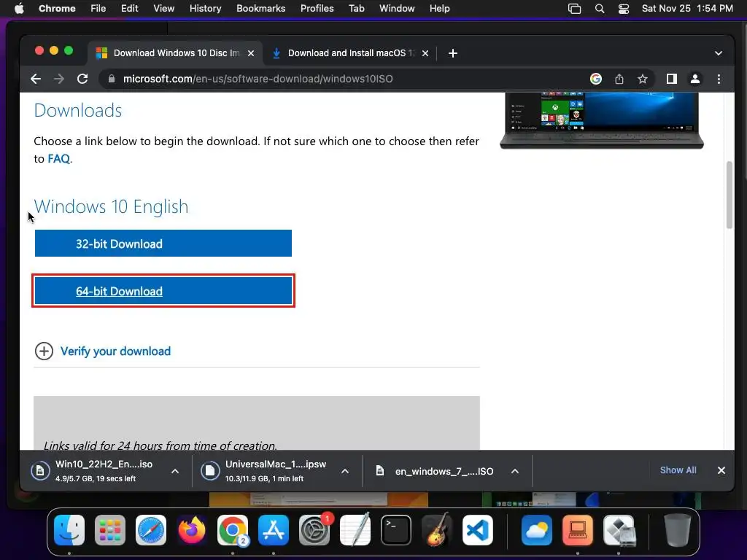Open Terminal from the Dock

396,530
